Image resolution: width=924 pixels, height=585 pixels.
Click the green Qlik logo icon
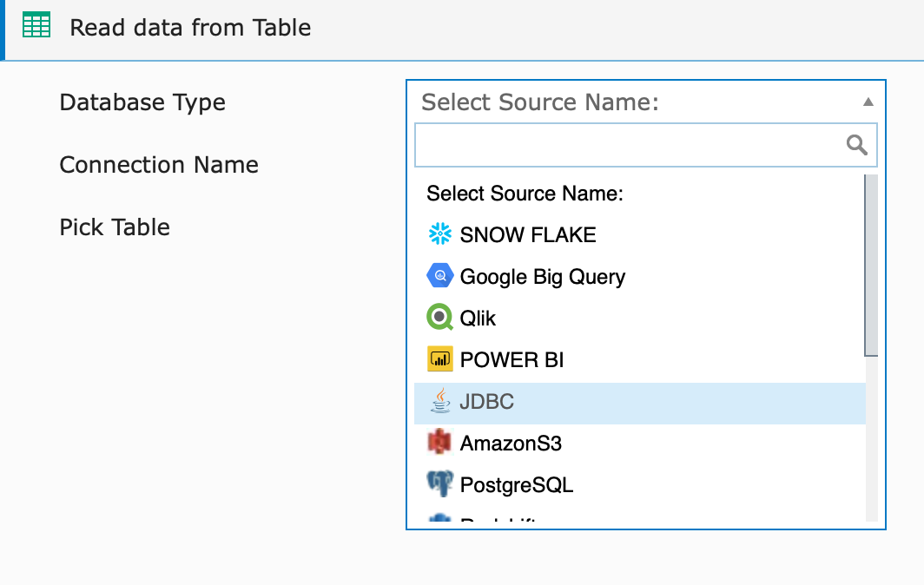click(x=439, y=317)
